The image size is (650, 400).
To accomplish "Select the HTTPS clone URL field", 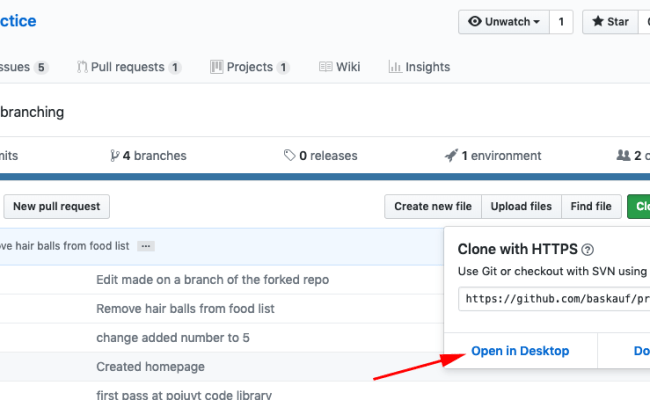I will [x=554, y=299].
